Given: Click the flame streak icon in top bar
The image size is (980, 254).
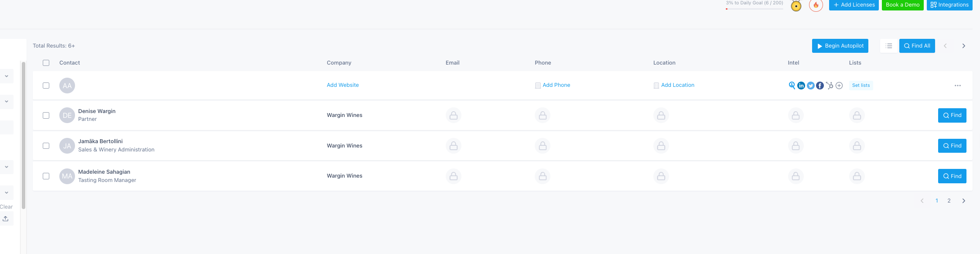Looking at the screenshot, I should pos(816,5).
